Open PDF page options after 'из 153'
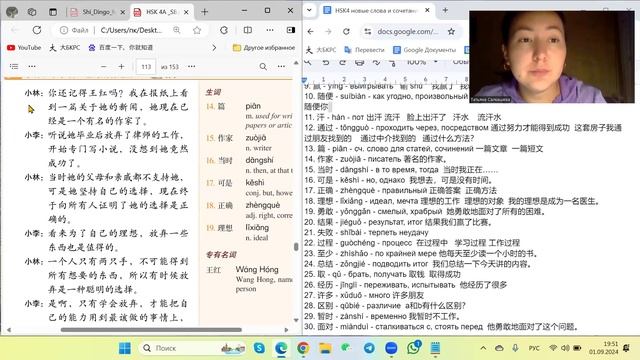The height and width of the screenshot is (360, 640). (x=191, y=66)
